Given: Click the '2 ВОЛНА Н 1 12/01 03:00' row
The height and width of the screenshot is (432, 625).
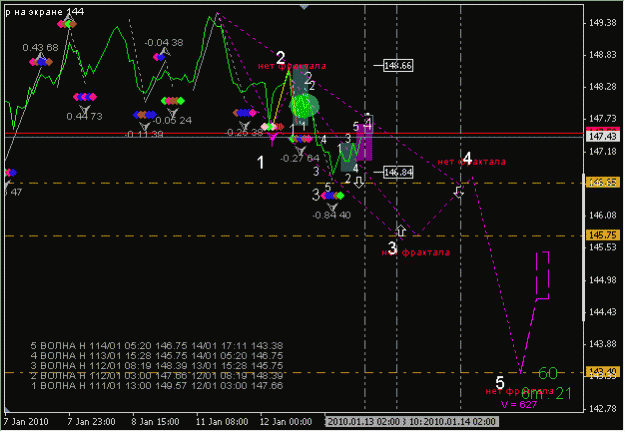Looking at the screenshot, I should point(157,375).
